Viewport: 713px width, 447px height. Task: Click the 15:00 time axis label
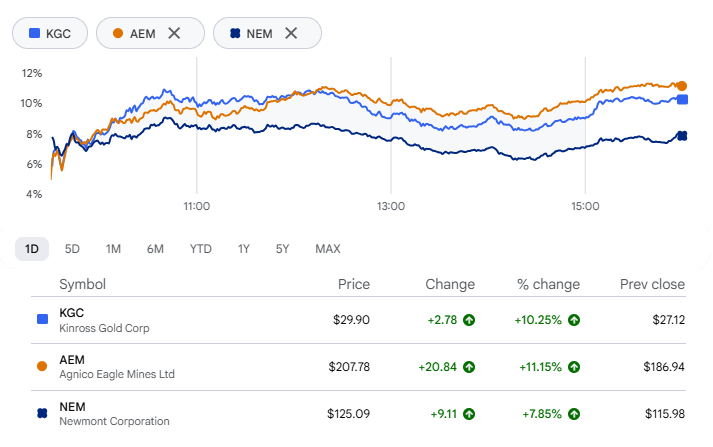(585, 206)
